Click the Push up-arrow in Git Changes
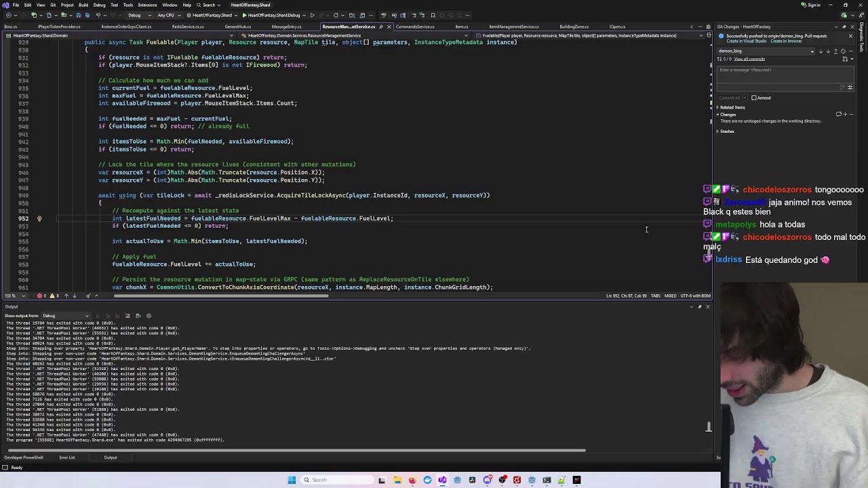The width and height of the screenshot is (868, 488). (835, 52)
